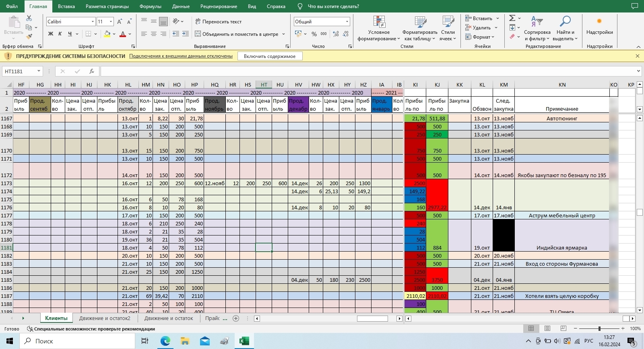Open the link Подключения к внешним данным отключены
Screen dimensions: 644x349
pos(181,56)
